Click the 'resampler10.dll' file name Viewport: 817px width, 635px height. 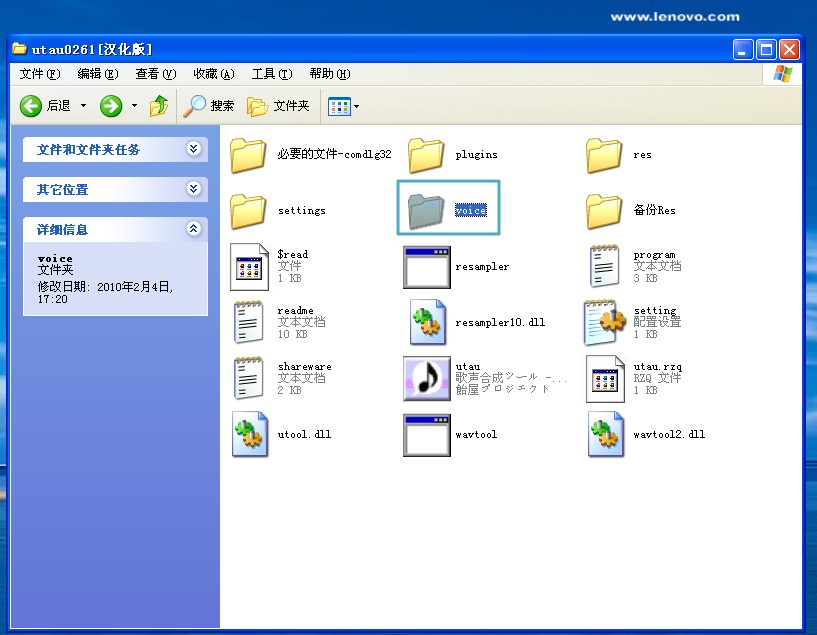500,322
